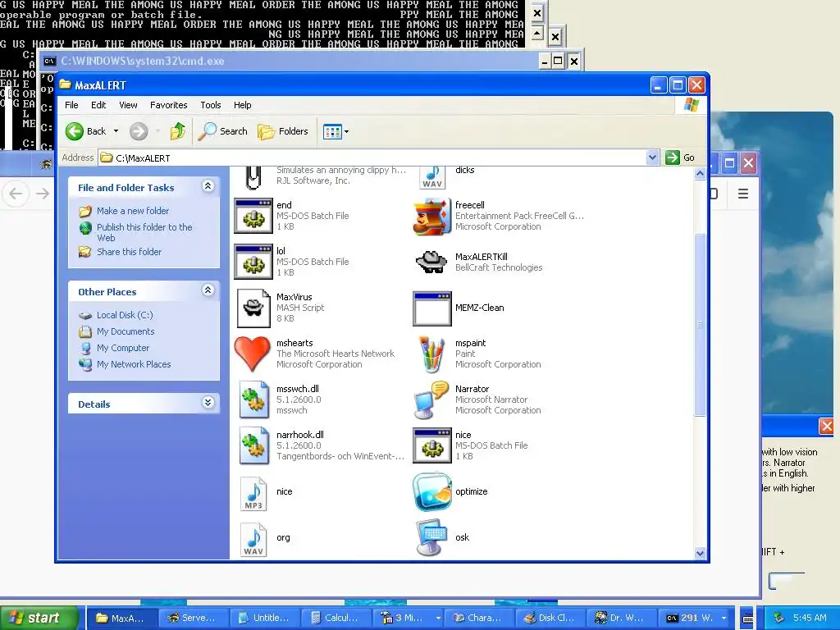Image resolution: width=840 pixels, height=630 pixels.
Task: Open the Favorites menu
Action: tap(169, 105)
